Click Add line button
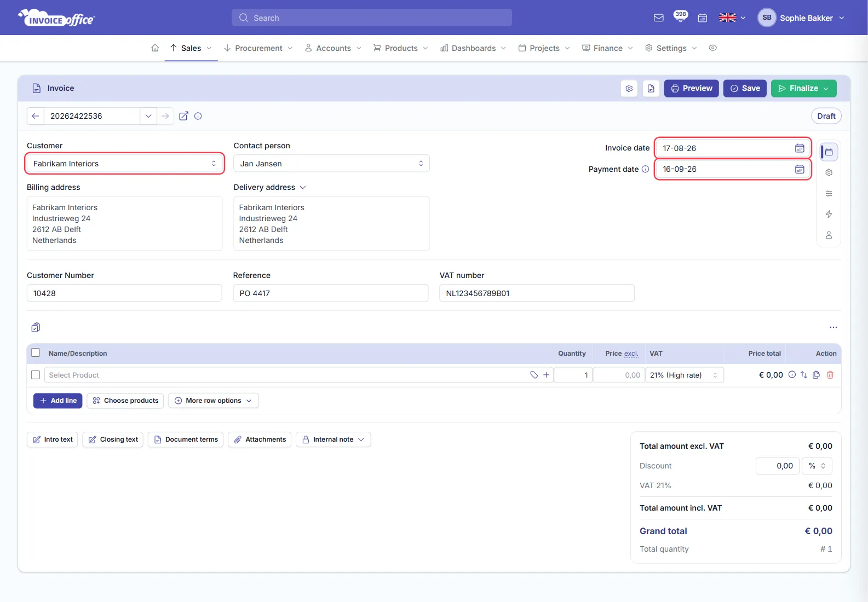 (58, 401)
